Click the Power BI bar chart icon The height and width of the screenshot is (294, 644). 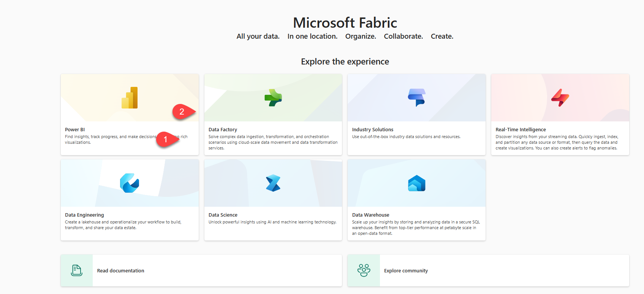[130, 98]
